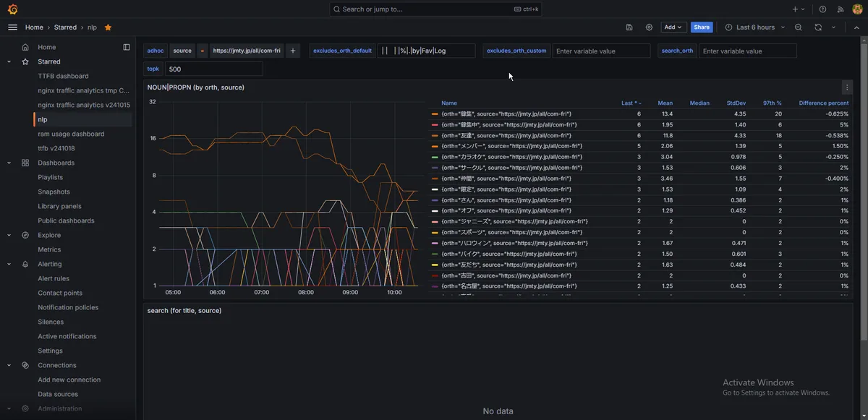Refresh the dashboard
The image size is (868, 420).
click(818, 27)
